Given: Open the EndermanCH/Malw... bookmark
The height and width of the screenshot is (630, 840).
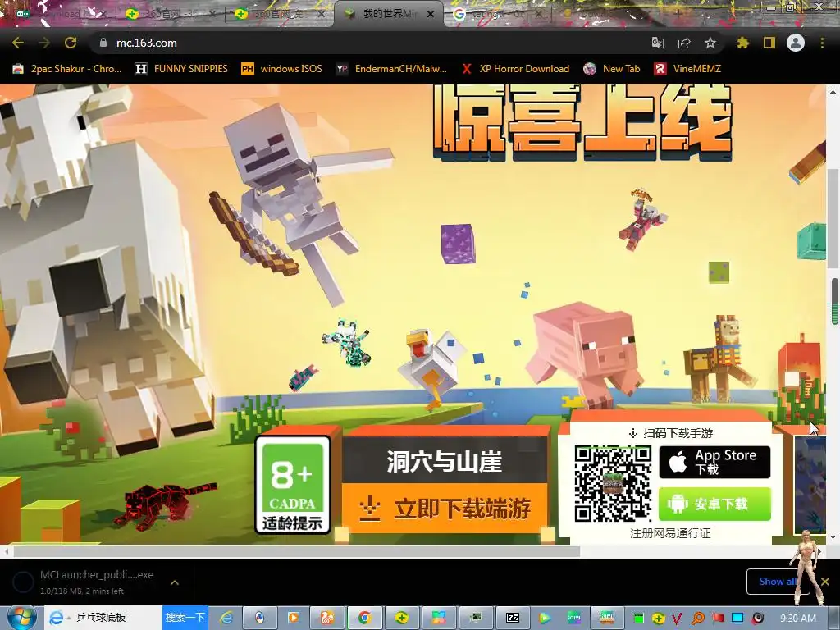Looking at the screenshot, I should pyautogui.click(x=391, y=69).
